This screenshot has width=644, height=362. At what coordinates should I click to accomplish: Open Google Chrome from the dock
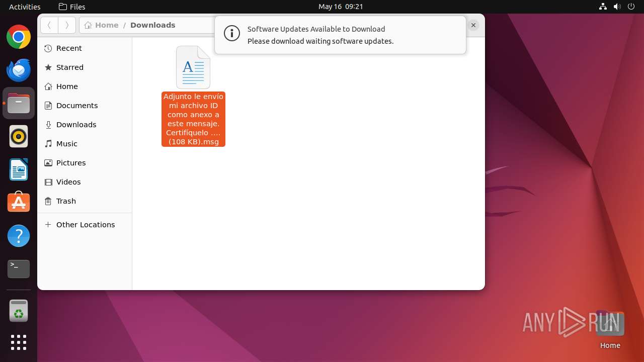19,37
